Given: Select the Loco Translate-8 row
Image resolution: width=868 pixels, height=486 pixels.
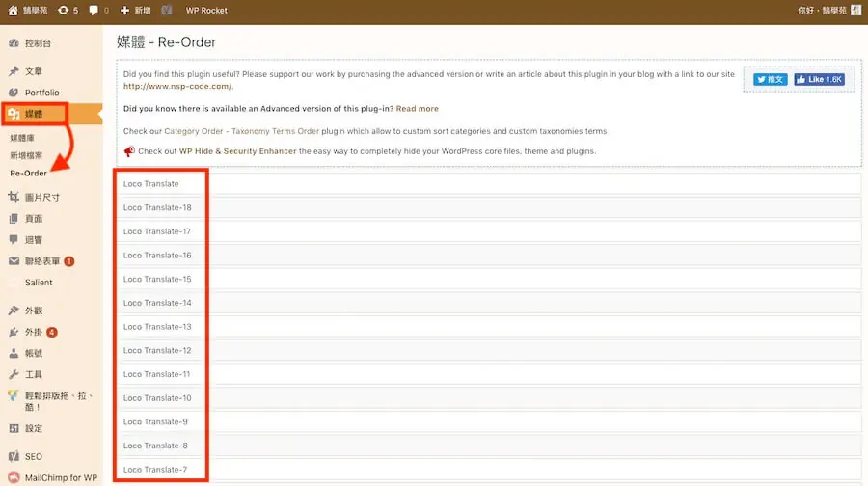Looking at the screenshot, I should tap(488, 445).
